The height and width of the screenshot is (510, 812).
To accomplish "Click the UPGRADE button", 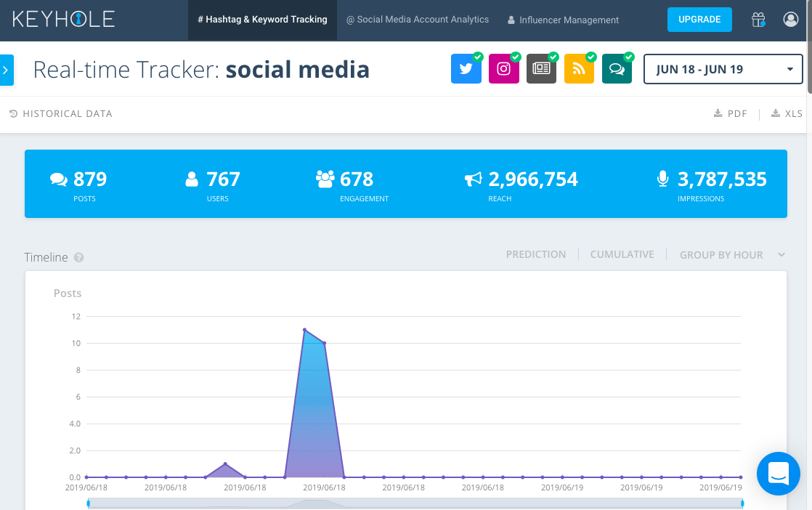I will coord(699,20).
